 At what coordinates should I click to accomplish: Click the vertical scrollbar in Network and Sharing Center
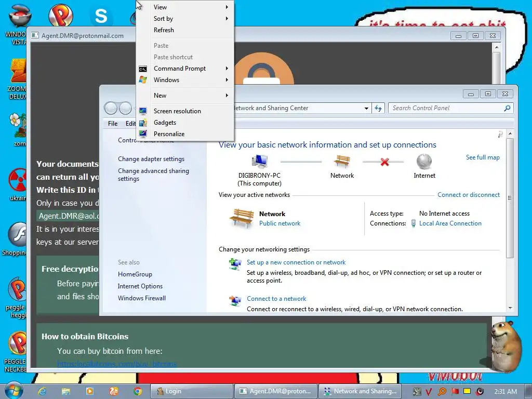point(510,198)
